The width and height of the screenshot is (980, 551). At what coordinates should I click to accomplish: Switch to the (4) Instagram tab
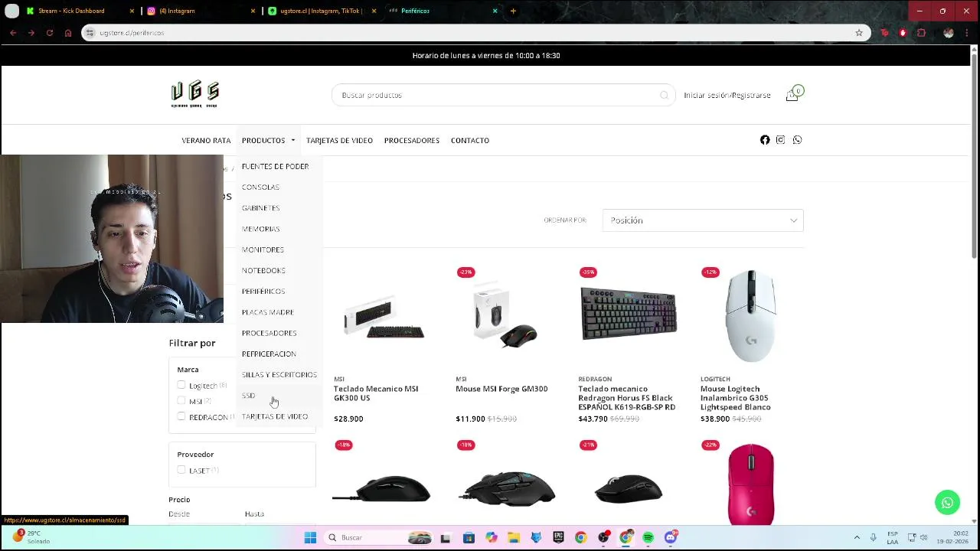click(177, 11)
